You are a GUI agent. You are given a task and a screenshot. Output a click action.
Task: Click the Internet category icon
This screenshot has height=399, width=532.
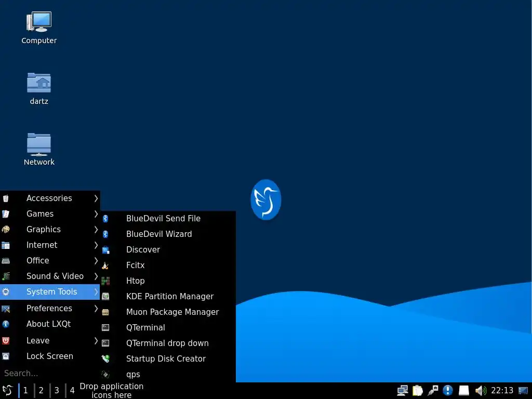tap(6, 245)
